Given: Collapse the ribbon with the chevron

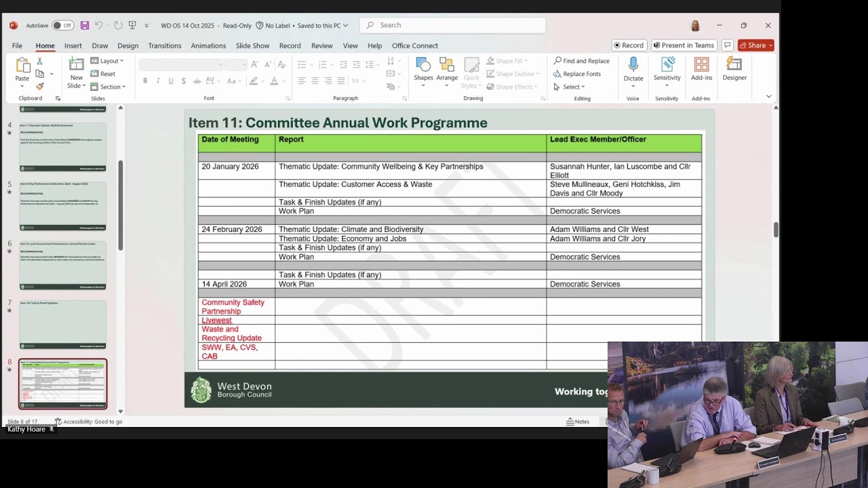Looking at the screenshot, I should tap(768, 96).
